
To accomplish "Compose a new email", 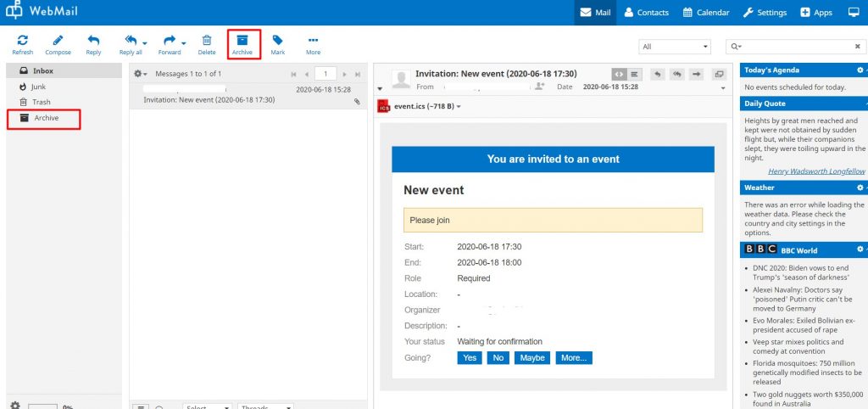I will point(58,44).
